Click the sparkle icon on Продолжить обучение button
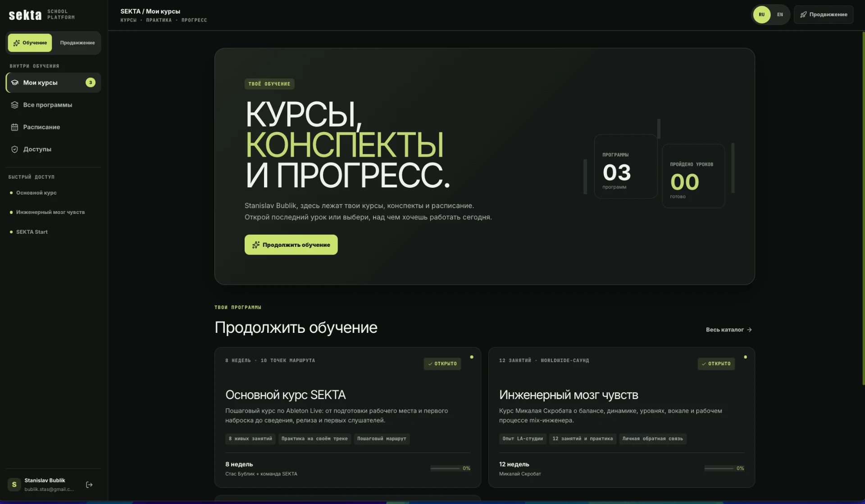The height and width of the screenshot is (504, 865). pos(256,245)
